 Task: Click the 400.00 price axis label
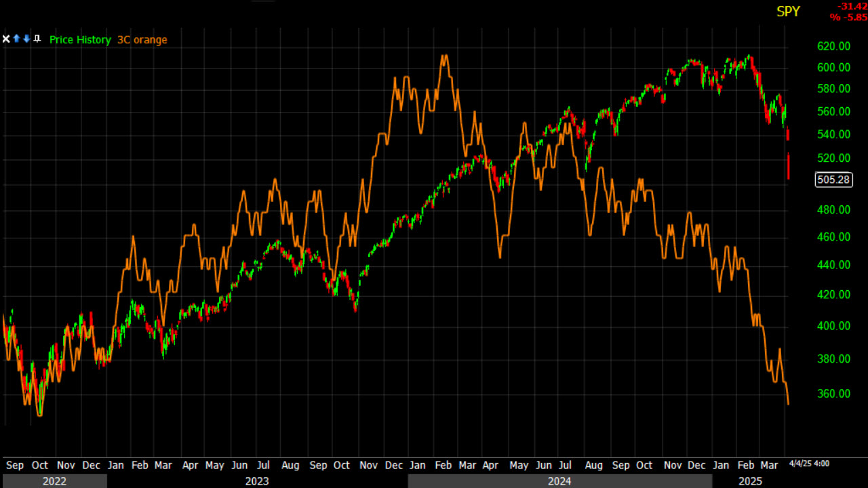pos(833,326)
